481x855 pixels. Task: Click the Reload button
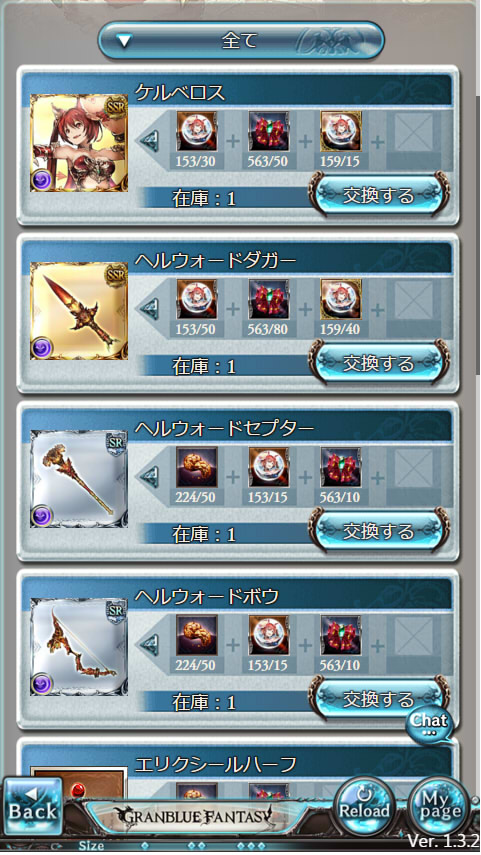coord(364,806)
